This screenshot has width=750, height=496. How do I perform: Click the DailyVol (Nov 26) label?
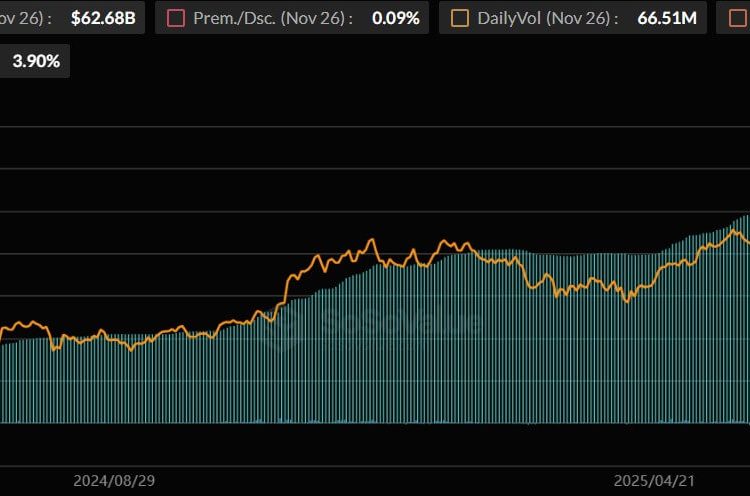pyautogui.click(x=548, y=18)
